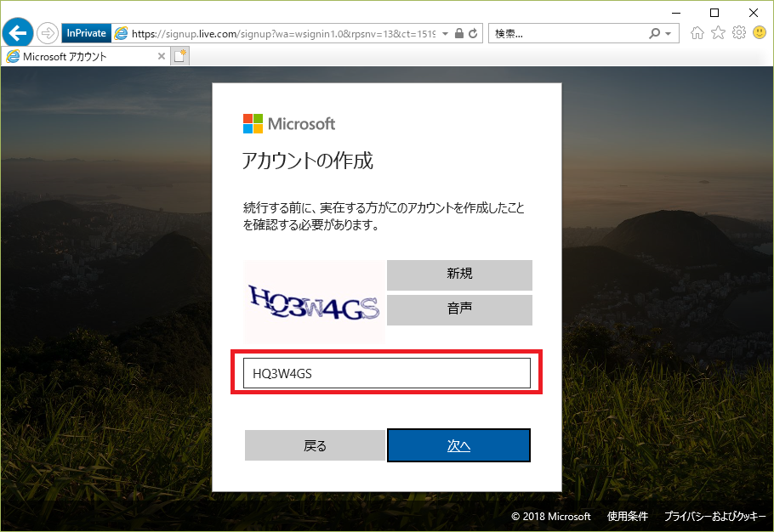Click the InPrivate browsing badge

86,32
